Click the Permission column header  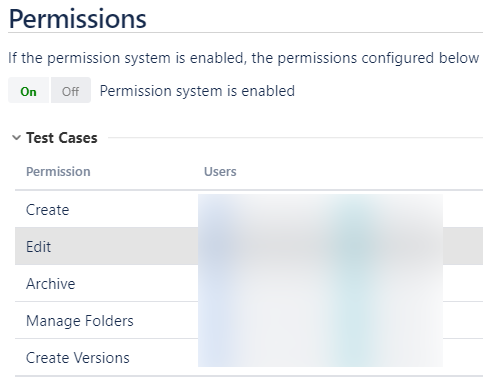pos(58,172)
